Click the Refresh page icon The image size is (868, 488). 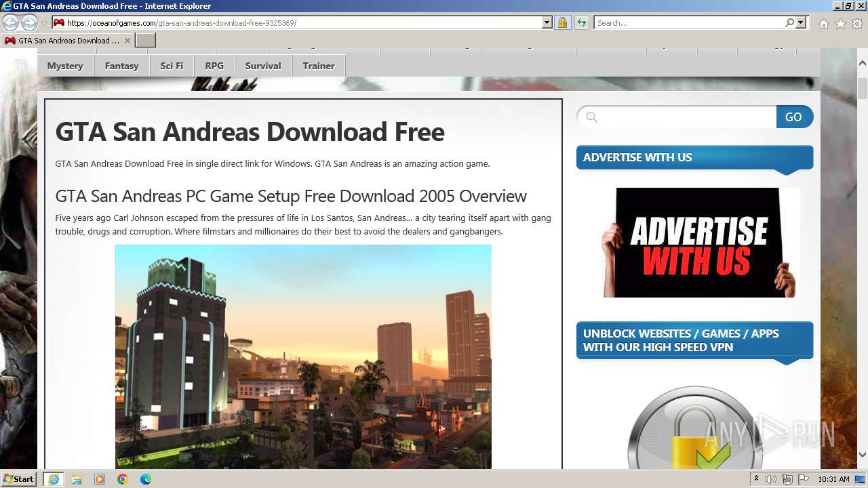[581, 23]
